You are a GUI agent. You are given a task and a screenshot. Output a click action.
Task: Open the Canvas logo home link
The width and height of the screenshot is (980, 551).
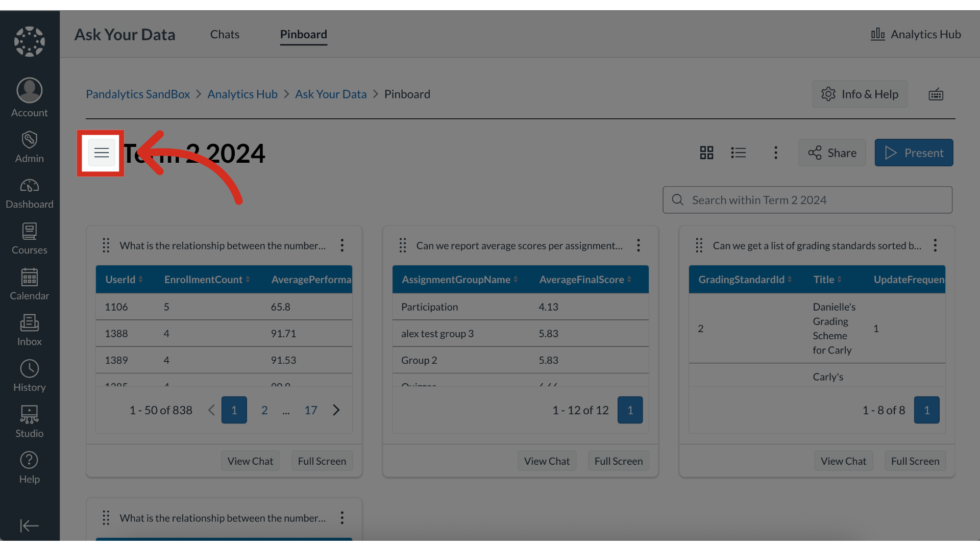[30, 41]
